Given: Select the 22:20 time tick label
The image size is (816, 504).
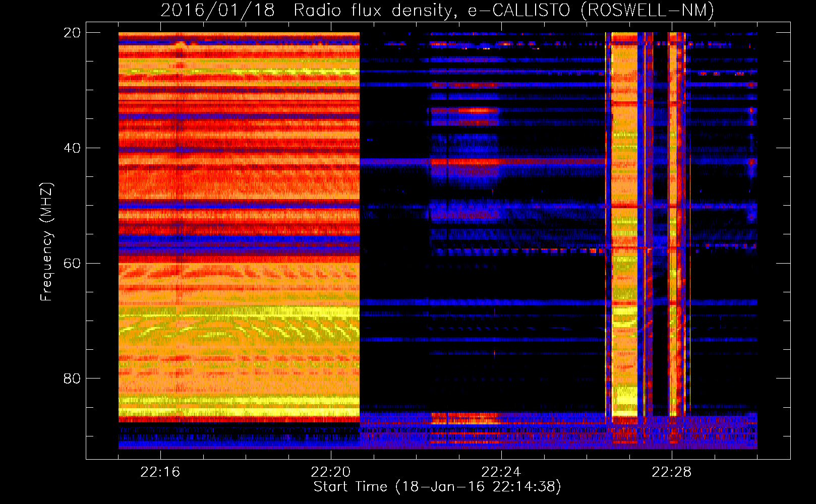Looking at the screenshot, I should pyautogui.click(x=331, y=472).
